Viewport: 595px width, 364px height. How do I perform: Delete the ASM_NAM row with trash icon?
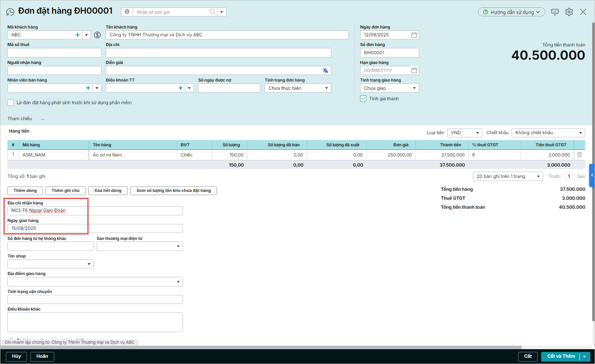(x=579, y=155)
